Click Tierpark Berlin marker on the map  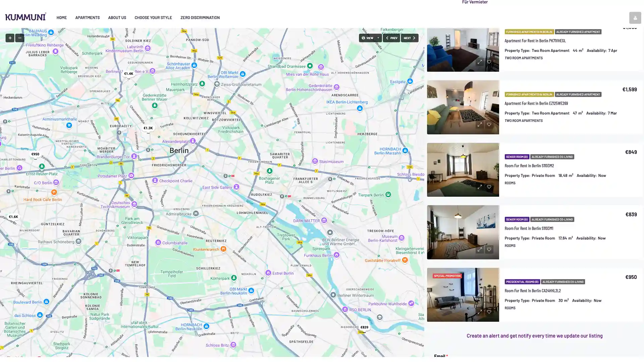click(x=388, y=195)
